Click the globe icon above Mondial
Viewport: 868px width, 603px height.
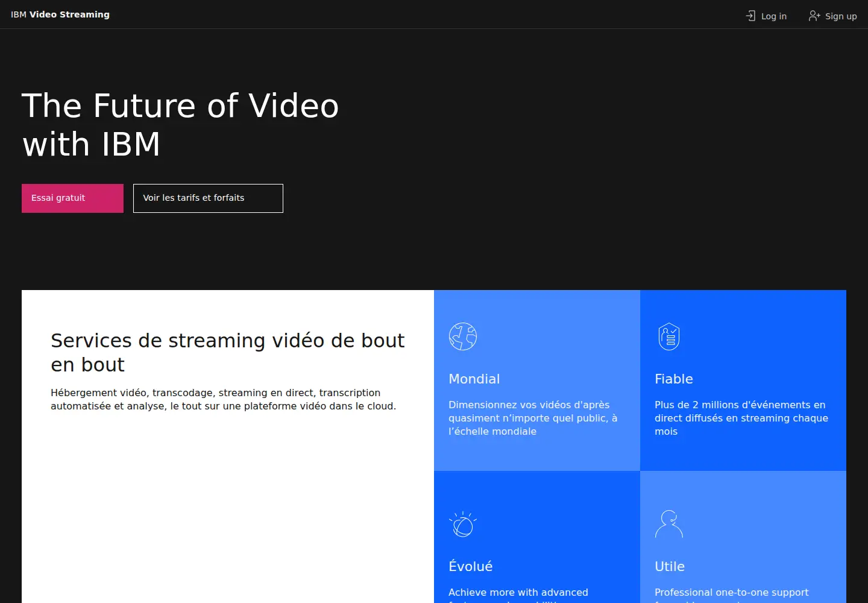click(x=463, y=336)
